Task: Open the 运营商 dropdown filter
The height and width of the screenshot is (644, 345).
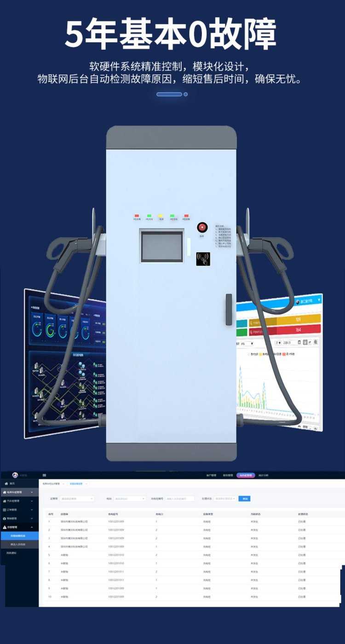Action: pos(77,499)
